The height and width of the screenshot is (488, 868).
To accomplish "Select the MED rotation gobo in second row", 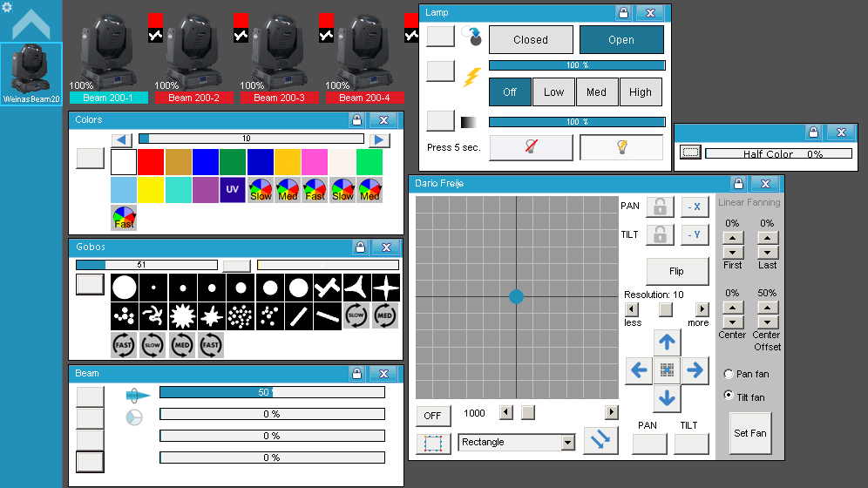I will click(384, 316).
